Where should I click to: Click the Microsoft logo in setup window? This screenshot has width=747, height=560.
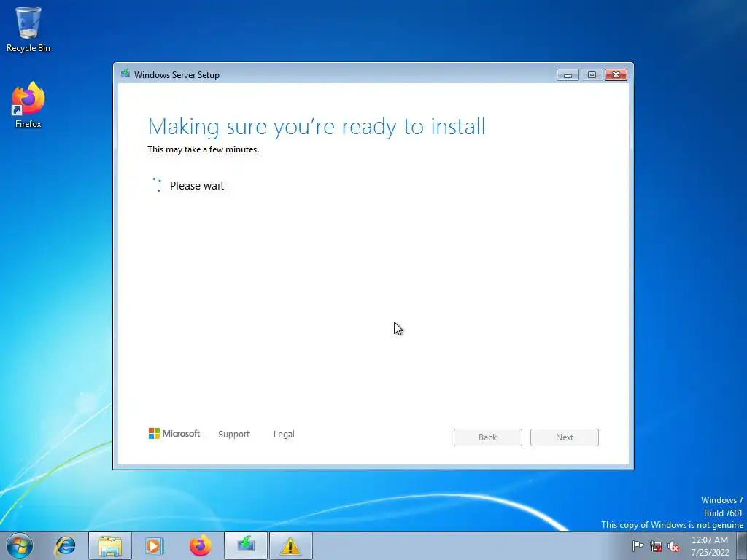click(174, 433)
